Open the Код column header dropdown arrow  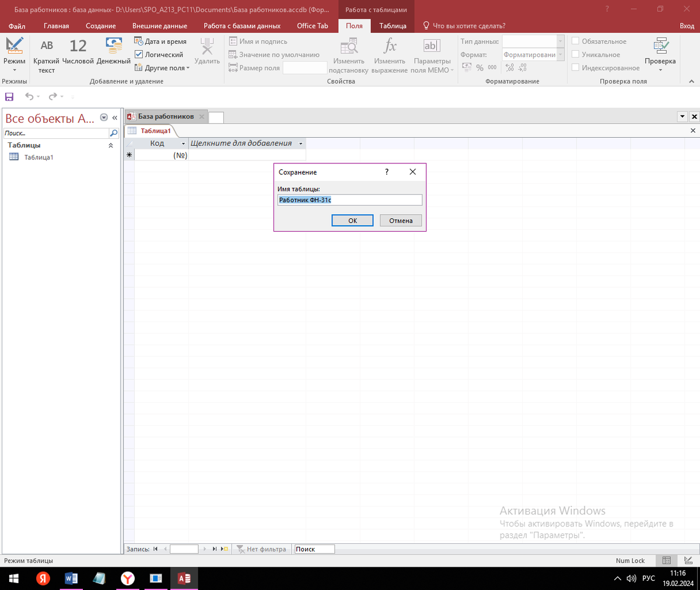183,144
